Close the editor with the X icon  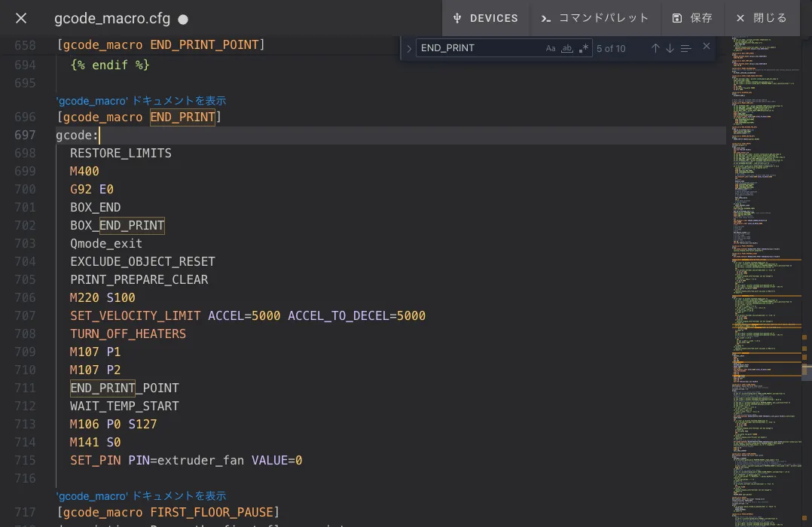pos(21,18)
